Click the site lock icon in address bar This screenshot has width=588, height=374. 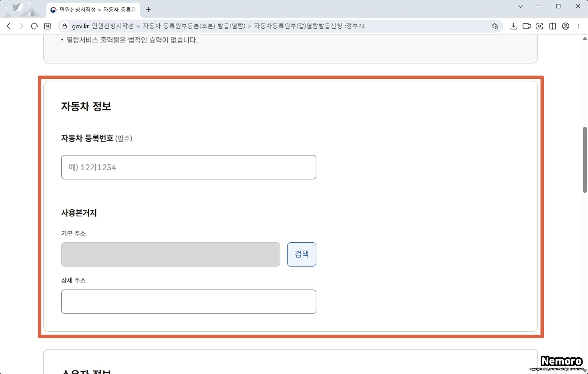[65, 26]
